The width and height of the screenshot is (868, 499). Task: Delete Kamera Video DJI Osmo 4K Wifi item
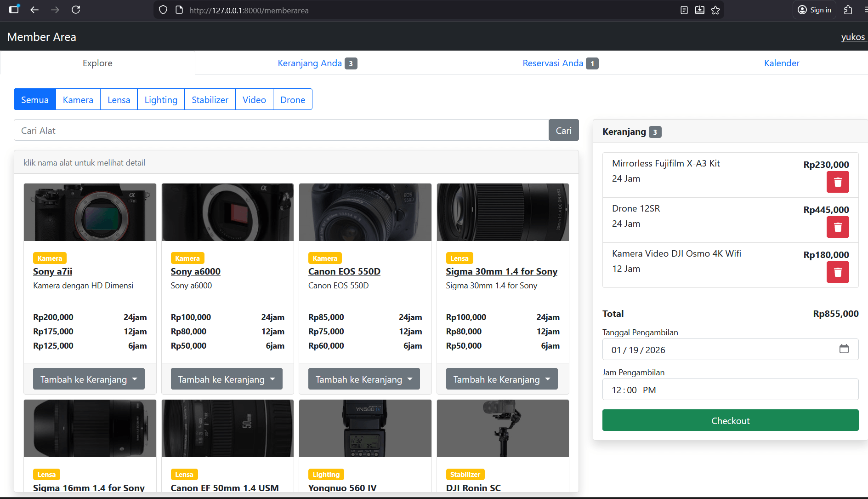pos(838,272)
